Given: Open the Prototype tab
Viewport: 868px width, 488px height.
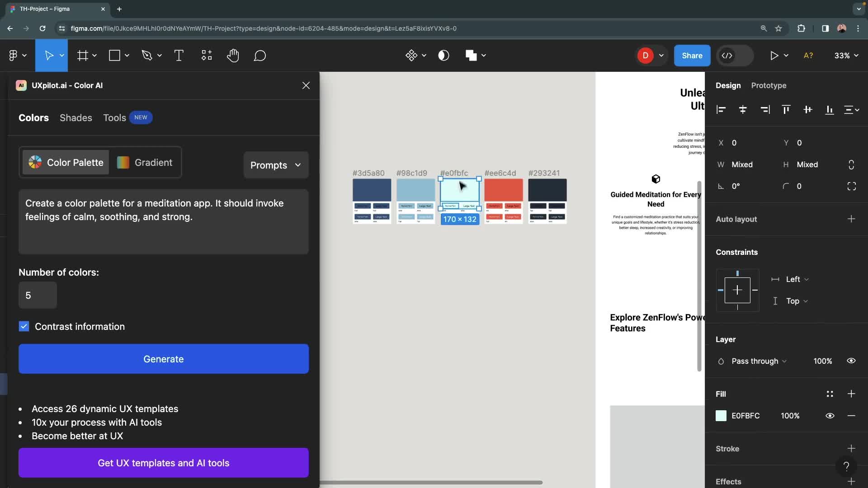Looking at the screenshot, I should coord(768,85).
